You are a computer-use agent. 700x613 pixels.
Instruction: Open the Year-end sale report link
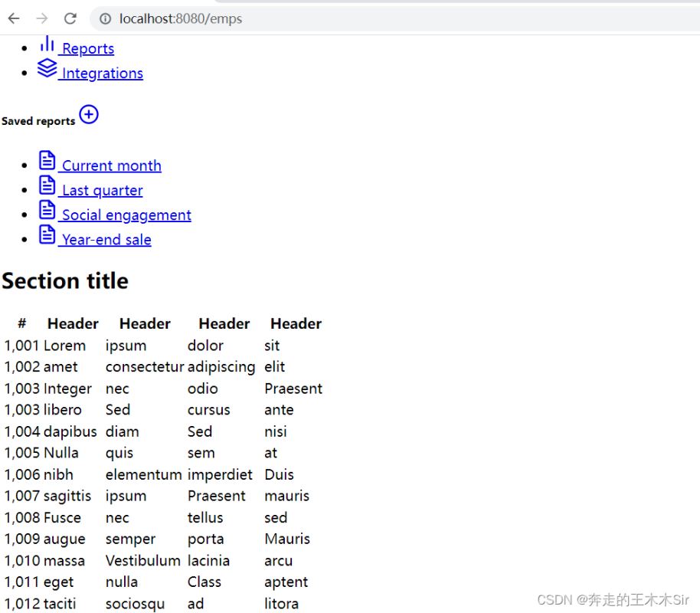point(106,240)
